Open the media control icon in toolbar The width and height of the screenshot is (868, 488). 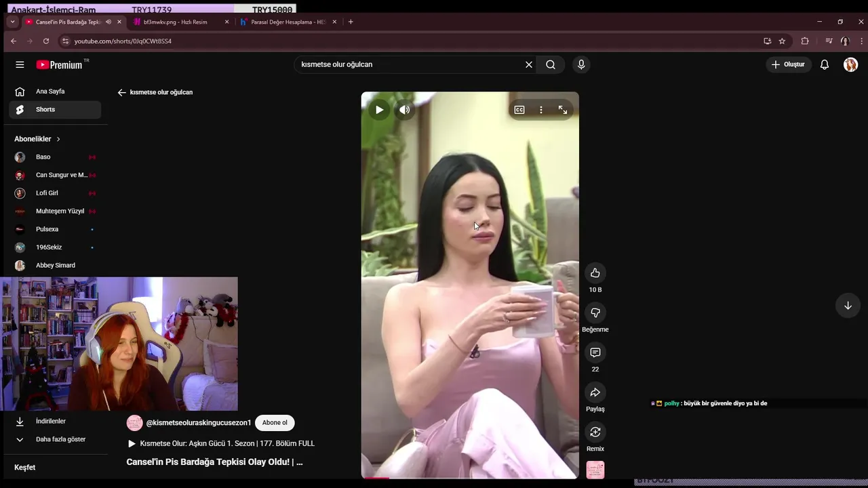click(829, 41)
